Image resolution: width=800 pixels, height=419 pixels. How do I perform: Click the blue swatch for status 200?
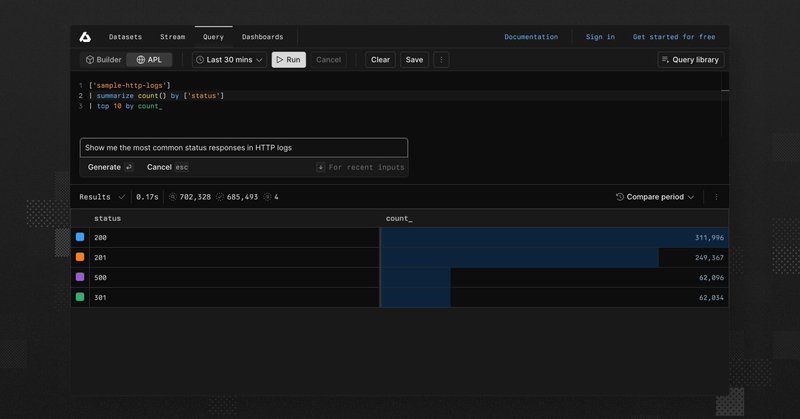pos(80,237)
